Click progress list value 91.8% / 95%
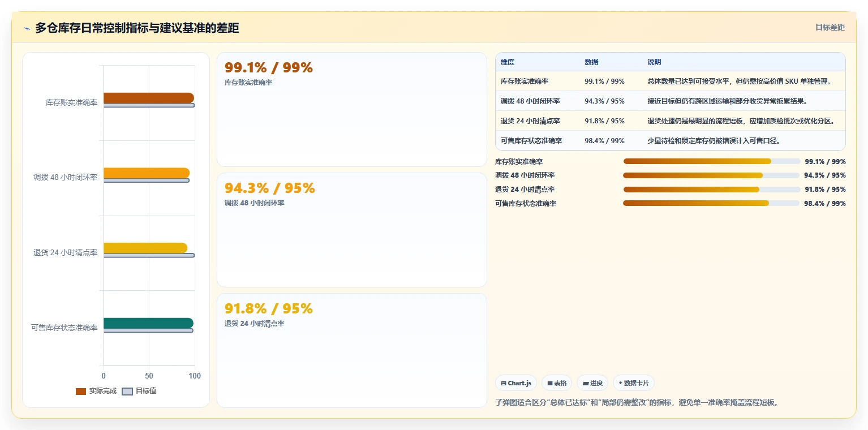The width and height of the screenshot is (868, 430). pyautogui.click(x=825, y=190)
